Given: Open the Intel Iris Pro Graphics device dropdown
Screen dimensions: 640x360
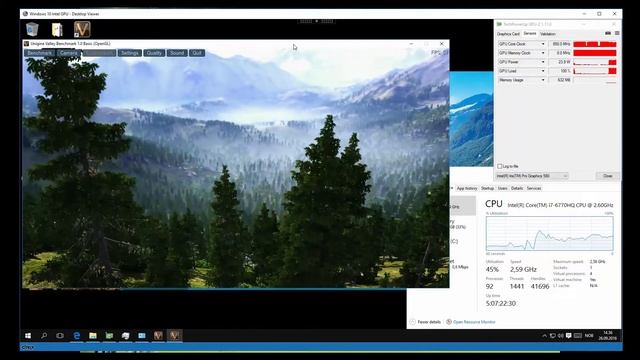Looking at the screenshot, I should [532, 176].
